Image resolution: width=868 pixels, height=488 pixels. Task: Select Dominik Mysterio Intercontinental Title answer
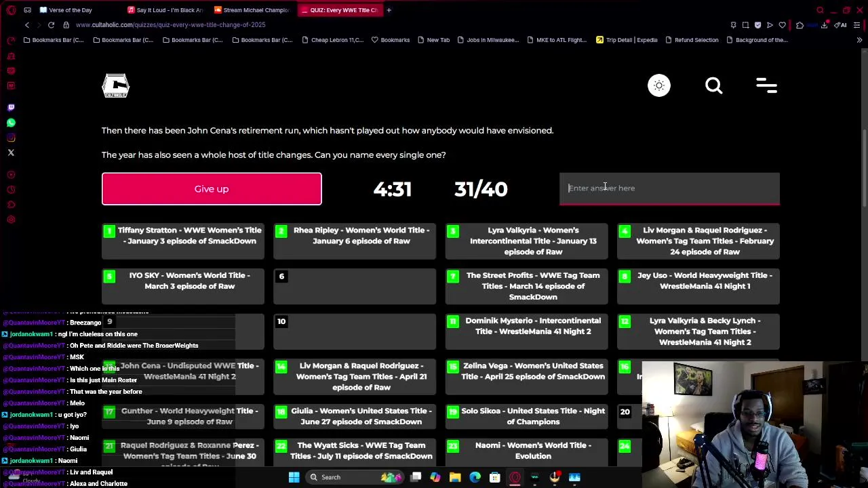point(527,332)
